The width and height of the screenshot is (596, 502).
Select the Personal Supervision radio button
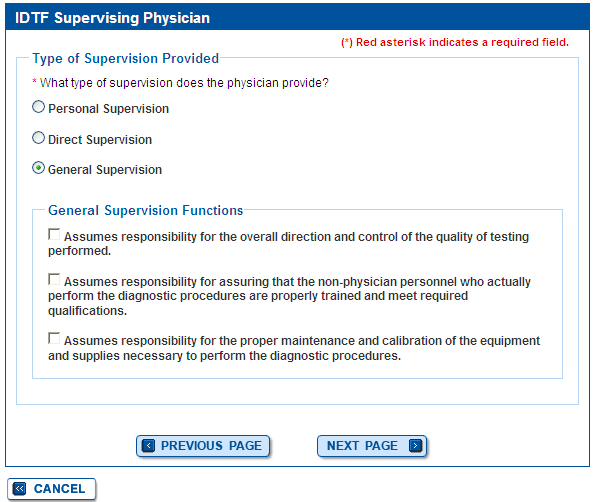[38, 107]
